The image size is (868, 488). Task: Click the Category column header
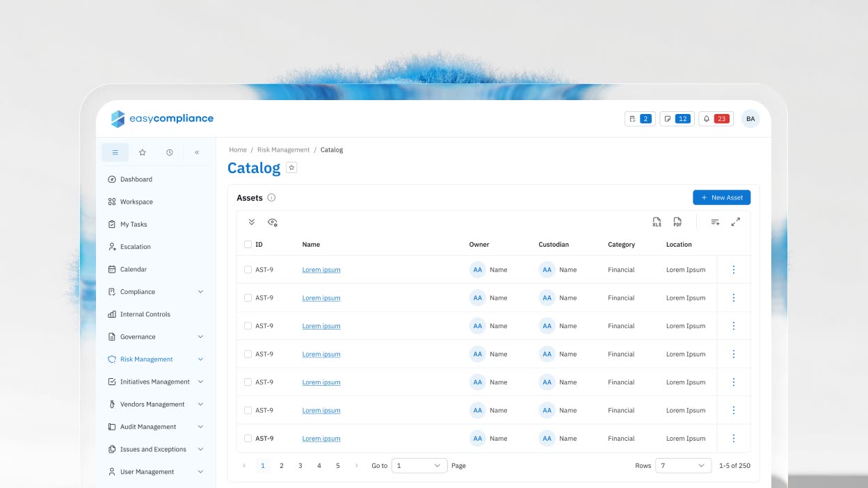[x=621, y=245]
